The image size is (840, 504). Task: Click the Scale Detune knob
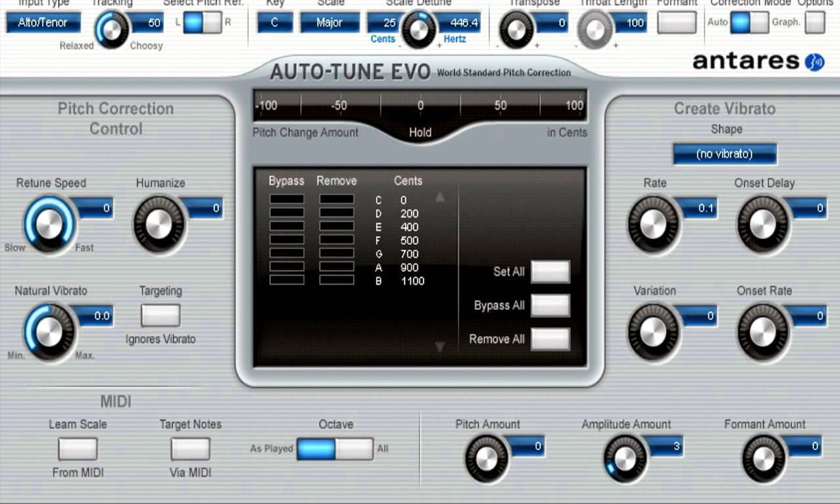coord(419,30)
